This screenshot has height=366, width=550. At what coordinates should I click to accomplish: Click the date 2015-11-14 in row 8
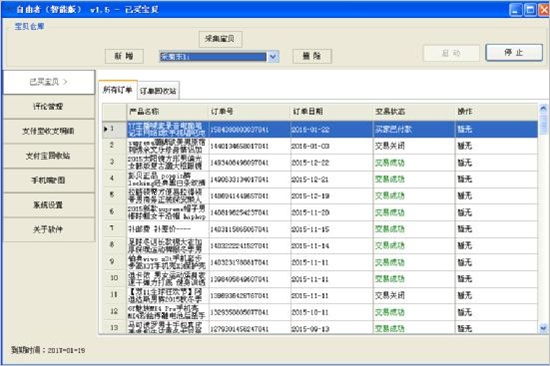coord(310,246)
